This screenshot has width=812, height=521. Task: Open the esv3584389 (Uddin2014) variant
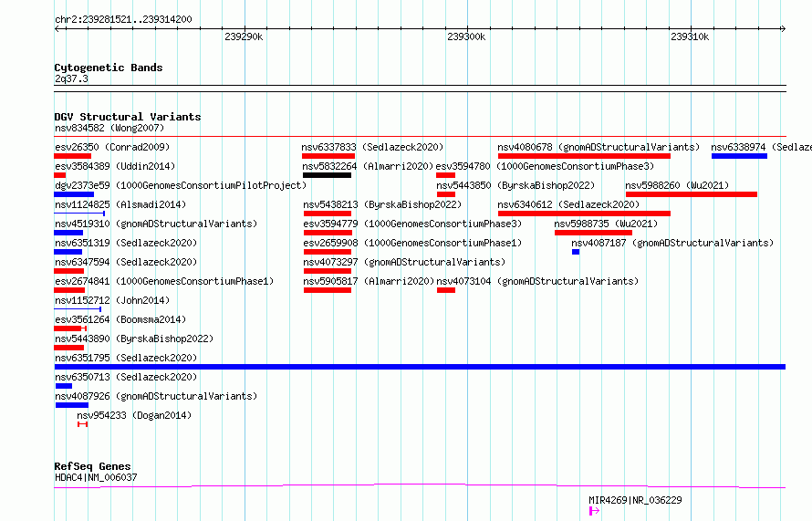(115, 166)
